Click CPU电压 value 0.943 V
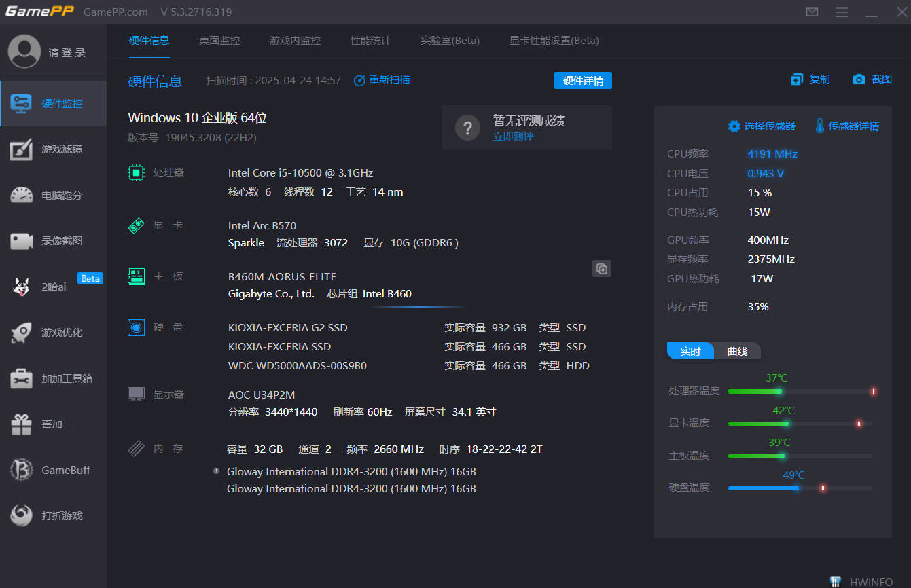This screenshot has width=911, height=588. point(766,173)
